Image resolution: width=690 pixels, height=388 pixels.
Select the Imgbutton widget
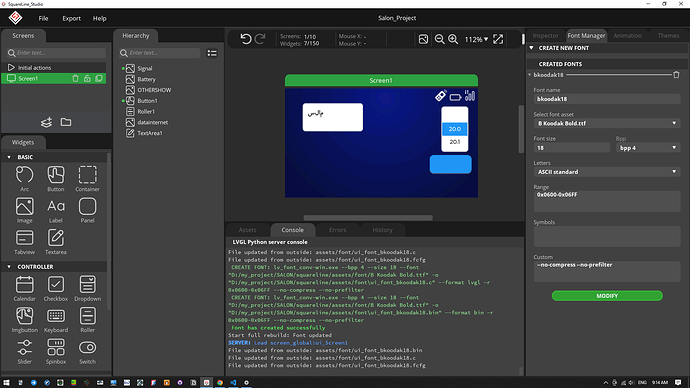pos(24,320)
